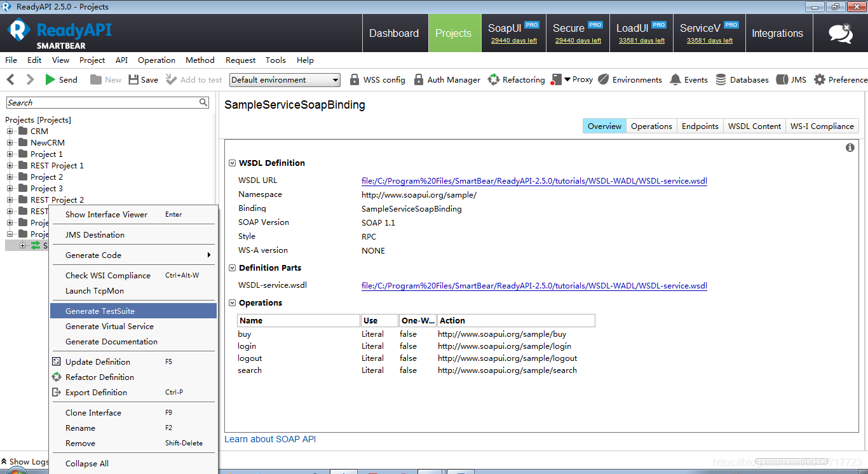Open the chat feedback bubble icon
The image size is (868, 474).
pos(841,33)
